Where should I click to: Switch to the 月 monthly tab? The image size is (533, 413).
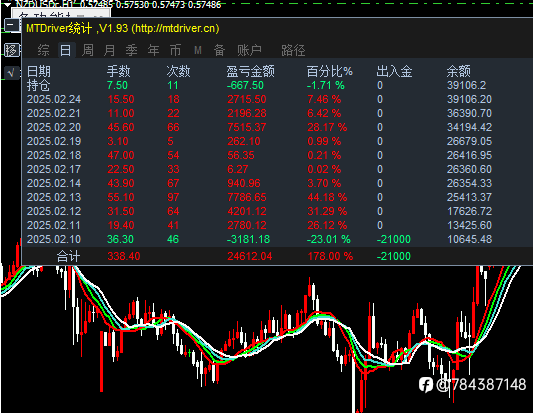[109, 50]
